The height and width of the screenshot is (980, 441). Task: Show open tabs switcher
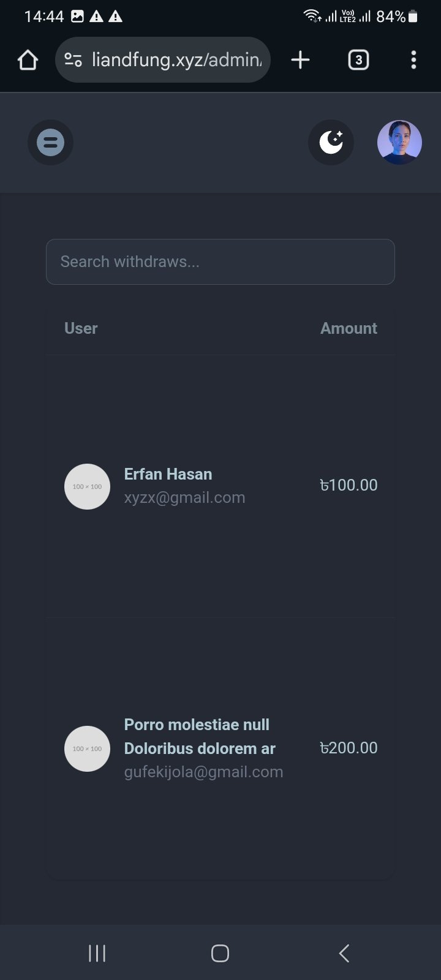358,60
